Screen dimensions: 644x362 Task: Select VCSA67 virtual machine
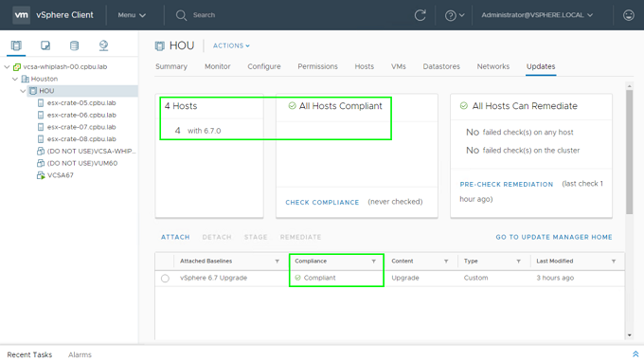(61, 175)
